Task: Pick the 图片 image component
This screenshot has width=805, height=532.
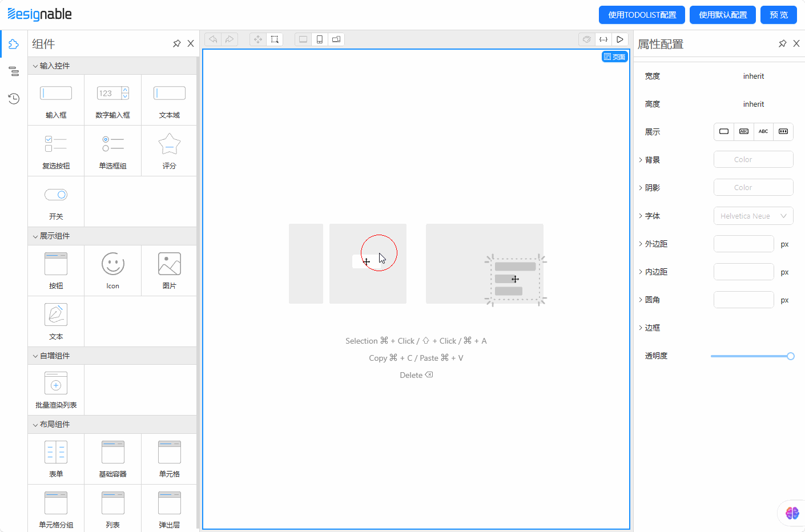Action: [x=169, y=271]
